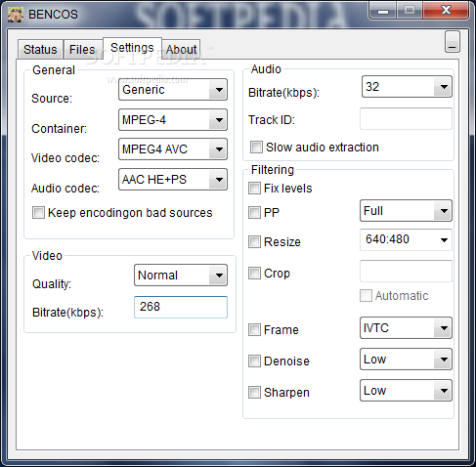Click the BENCOS app icon in title bar

click(16, 15)
